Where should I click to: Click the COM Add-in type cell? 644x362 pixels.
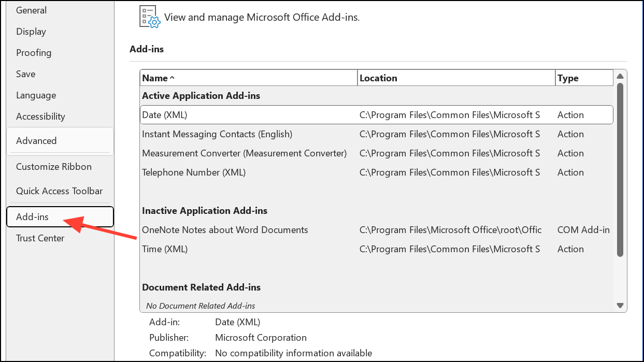pyautogui.click(x=584, y=230)
